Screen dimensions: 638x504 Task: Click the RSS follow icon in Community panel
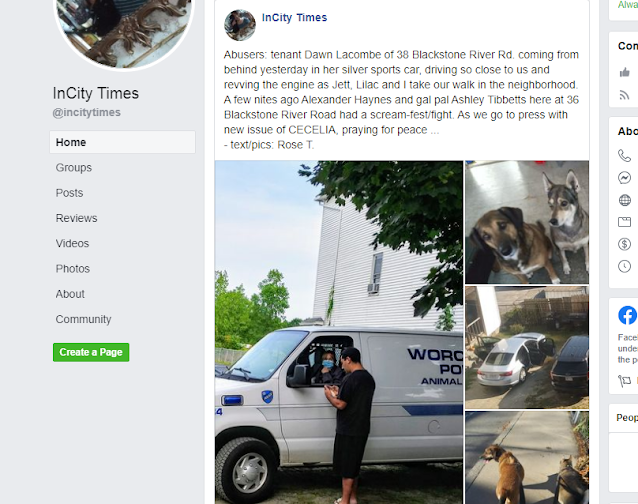tap(625, 95)
